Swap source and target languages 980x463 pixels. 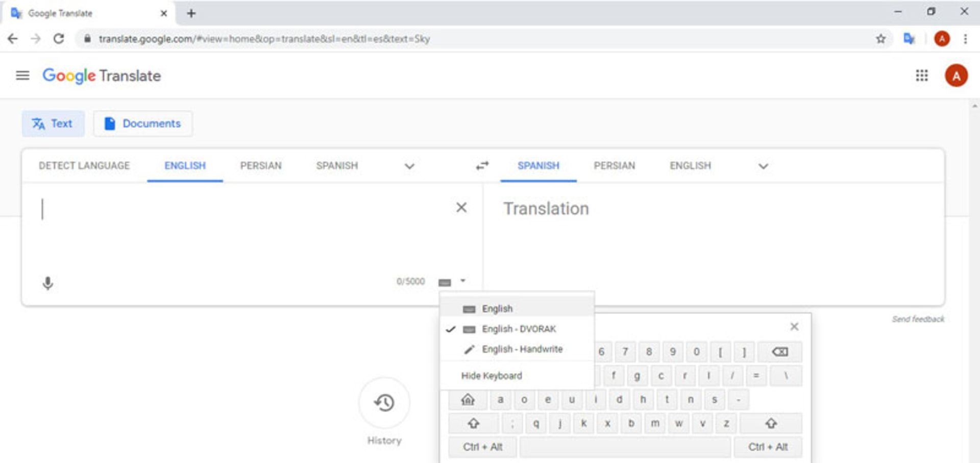coord(482,165)
